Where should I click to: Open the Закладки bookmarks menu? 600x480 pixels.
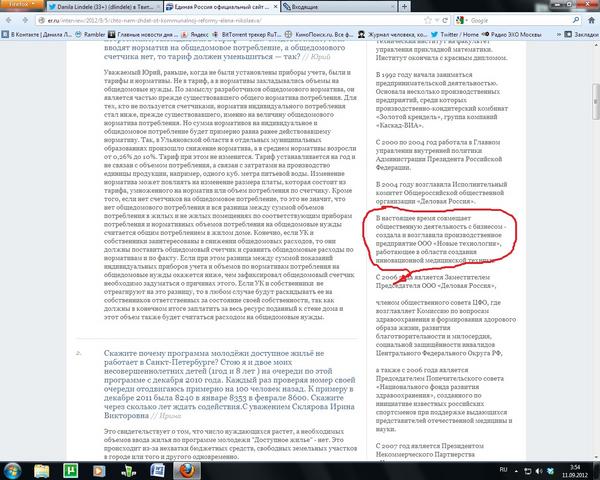[582, 34]
